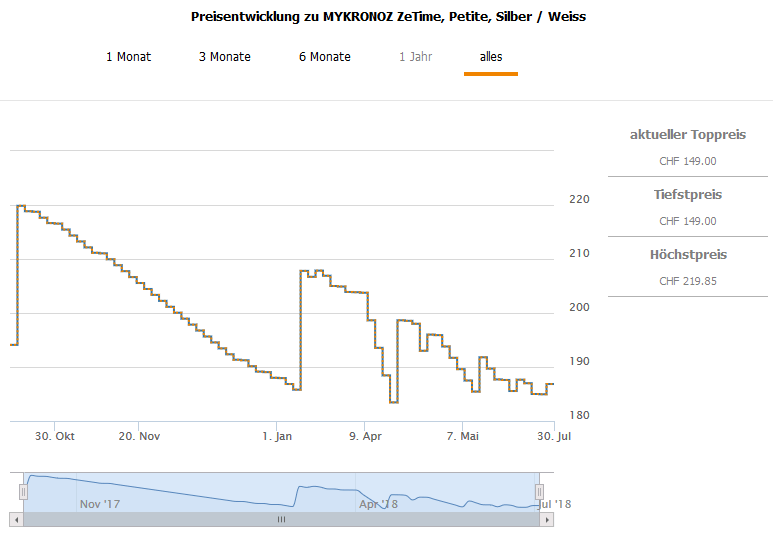Choose the 1 Jahr range tab

415,57
